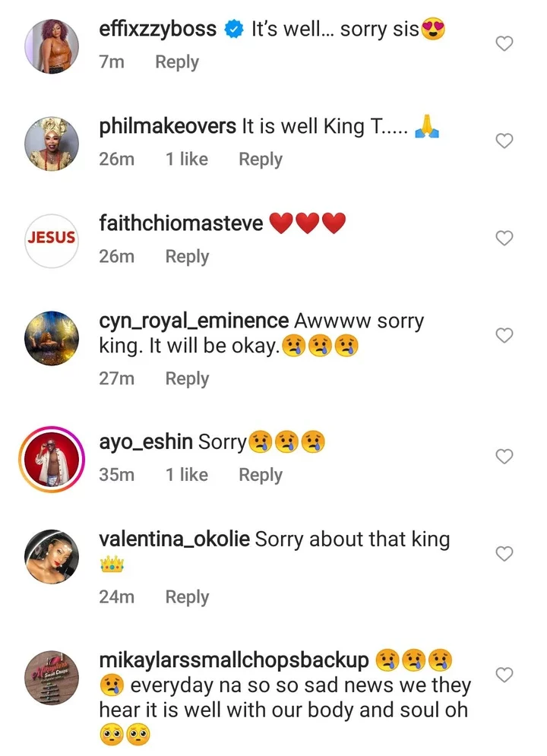View the 1 like on ayo_eshin's comment
This screenshot has height=756, width=547.
pyautogui.click(x=187, y=475)
